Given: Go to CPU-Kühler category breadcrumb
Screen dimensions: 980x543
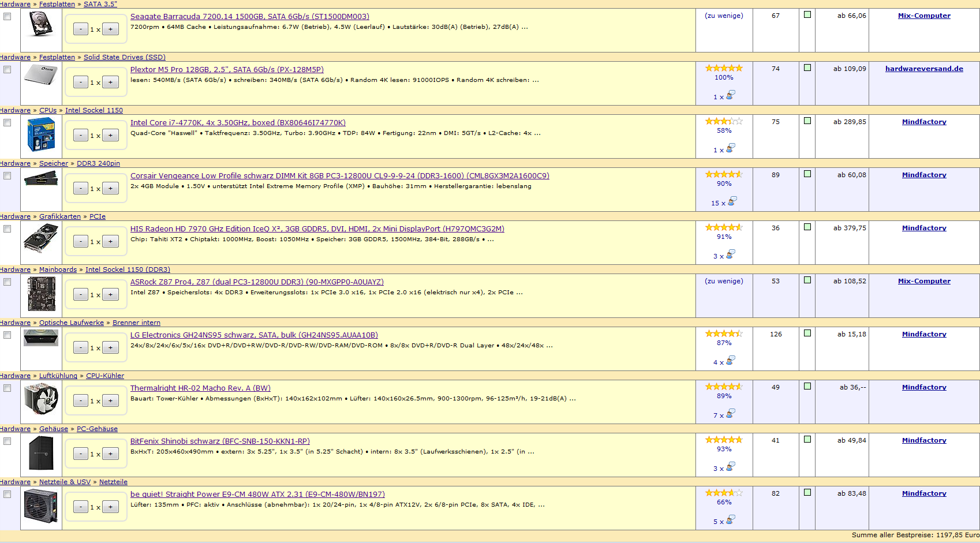Looking at the screenshot, I should coord(105,376).
